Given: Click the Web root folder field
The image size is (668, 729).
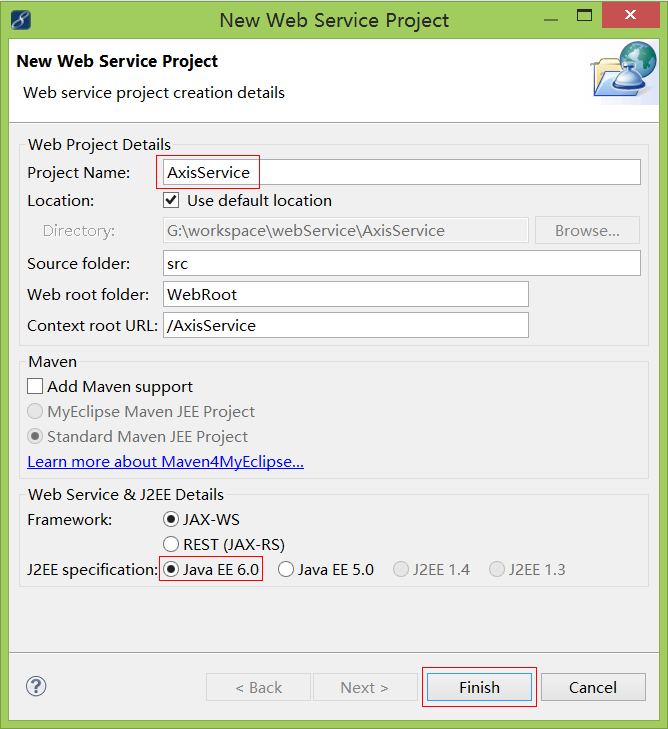Looking at the screenshot, I should tap(346, 294).
